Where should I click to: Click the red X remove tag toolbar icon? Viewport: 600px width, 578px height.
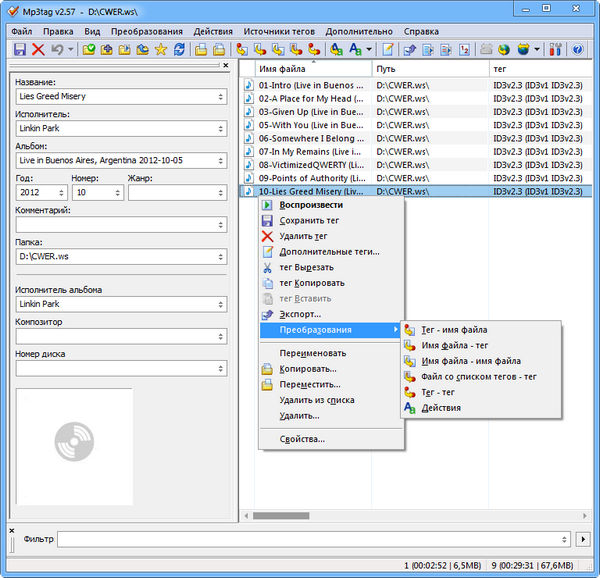(x=38, y=49)
